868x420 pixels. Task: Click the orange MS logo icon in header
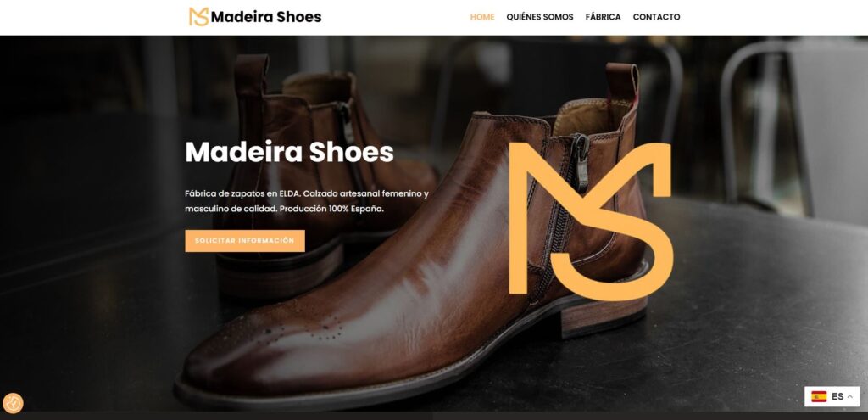(x=198, y=17)
